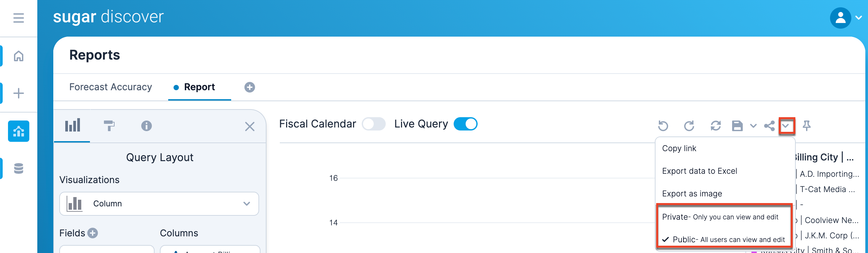Refresh the report with sync icon

pyautogui.click(x=715, y=126)
